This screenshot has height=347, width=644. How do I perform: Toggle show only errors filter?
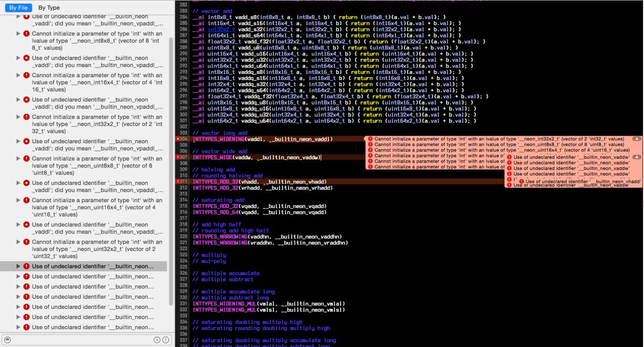pyautogui.click(x=165, y=339)
